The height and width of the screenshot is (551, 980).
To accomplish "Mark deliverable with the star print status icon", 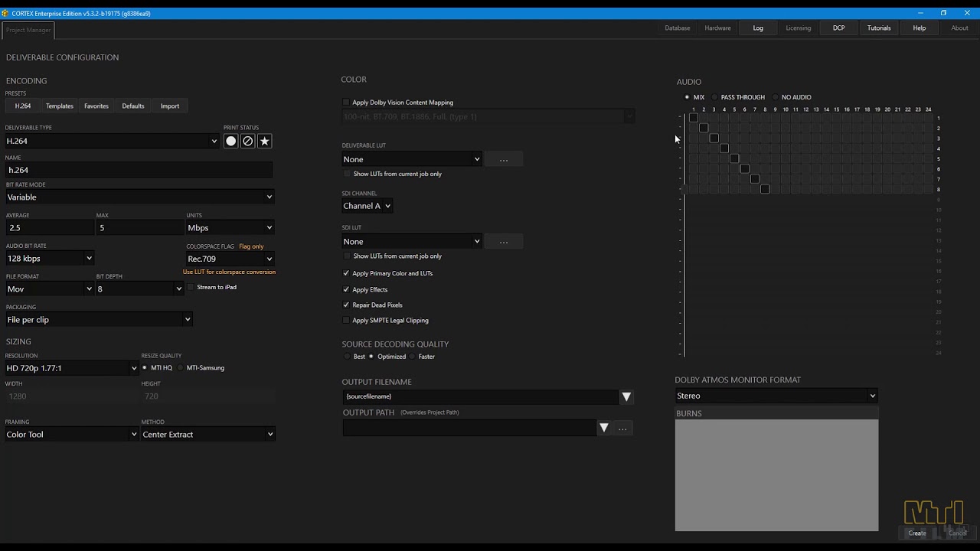I will tap(264, 141).
